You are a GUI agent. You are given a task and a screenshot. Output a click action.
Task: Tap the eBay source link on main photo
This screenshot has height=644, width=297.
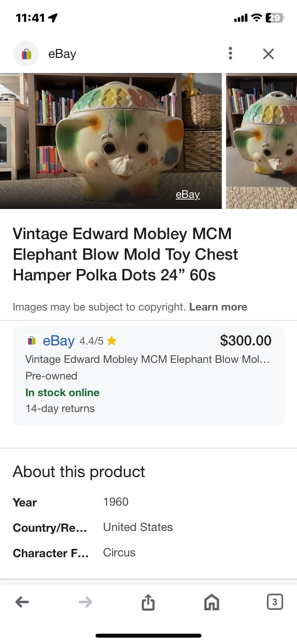tap(188, 194)
